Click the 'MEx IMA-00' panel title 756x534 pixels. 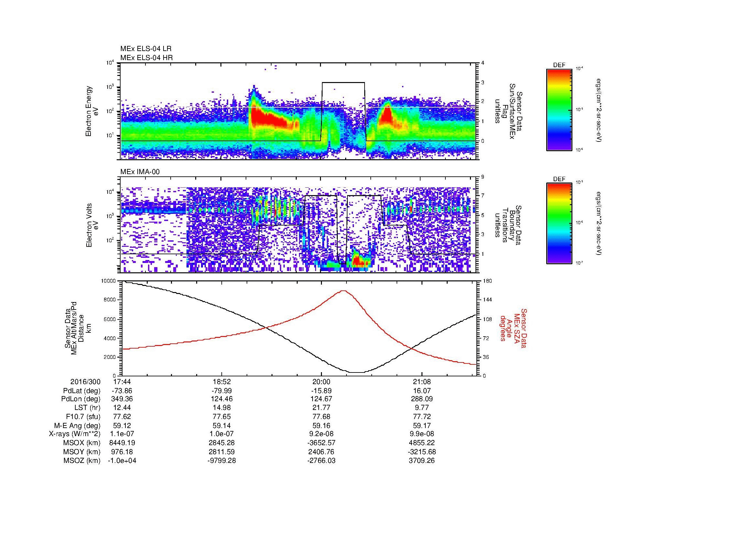coord(140,172)
